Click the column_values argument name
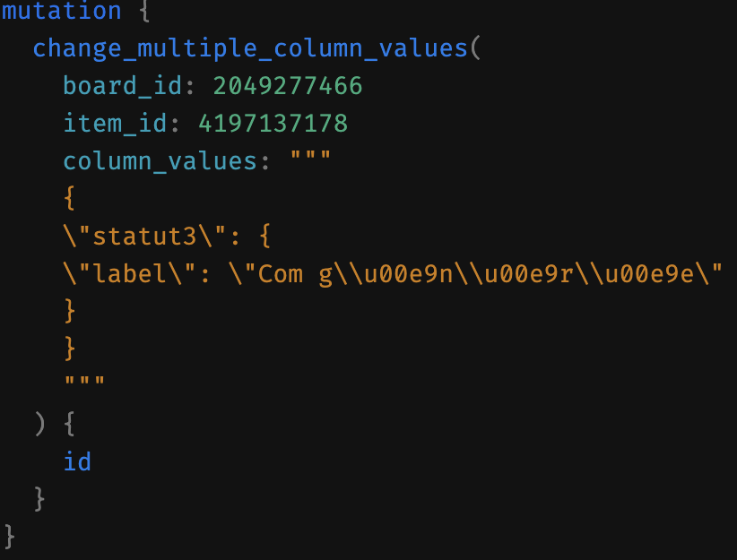 coord(160,161)
